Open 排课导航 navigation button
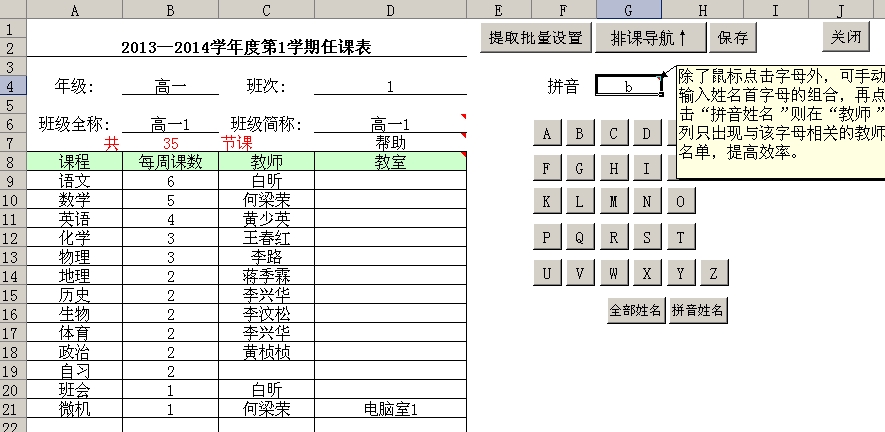This screenshot has height=432, width=885. pyautogui.click(x=649, y=38)
